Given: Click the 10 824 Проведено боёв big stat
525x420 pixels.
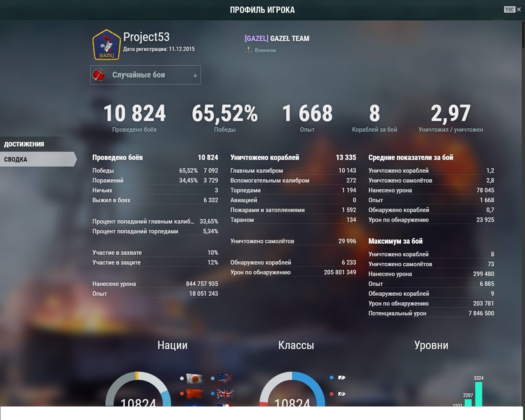Looking at the screenshot, I should (x=135, y=118).
